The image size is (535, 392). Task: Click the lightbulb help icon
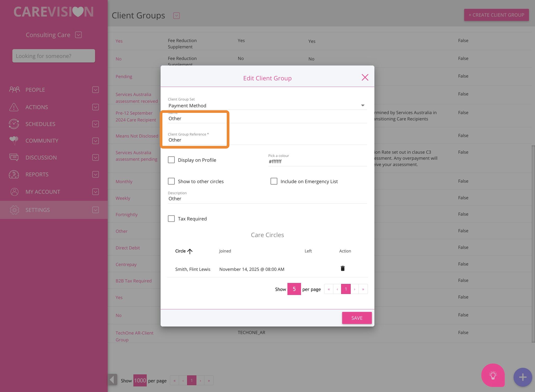(493, 375)
